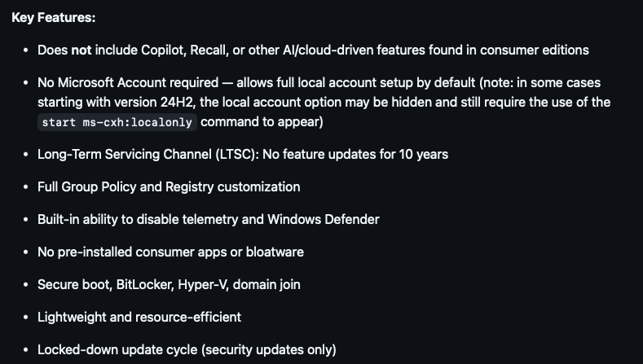643x364 pixels.
Task: Click "Lightweight and resource-efficient" line
Action: click(x=139, y=317)
